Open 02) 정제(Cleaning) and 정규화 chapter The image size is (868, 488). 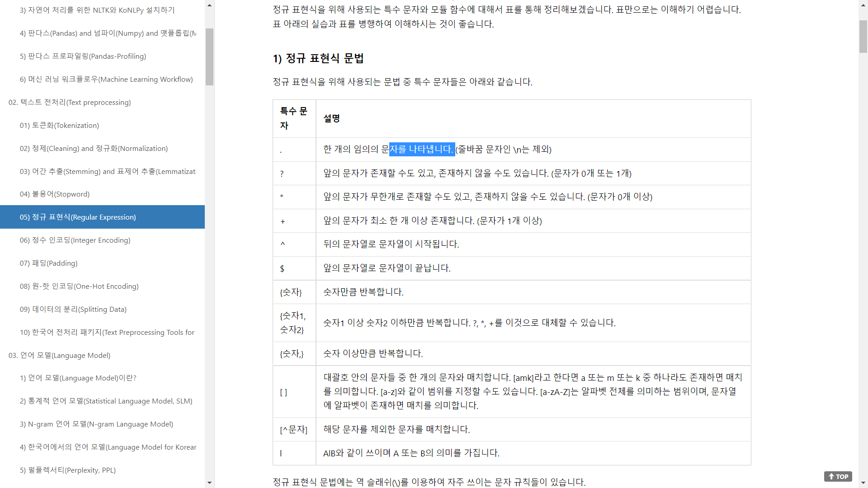click(x=94, y=148)
